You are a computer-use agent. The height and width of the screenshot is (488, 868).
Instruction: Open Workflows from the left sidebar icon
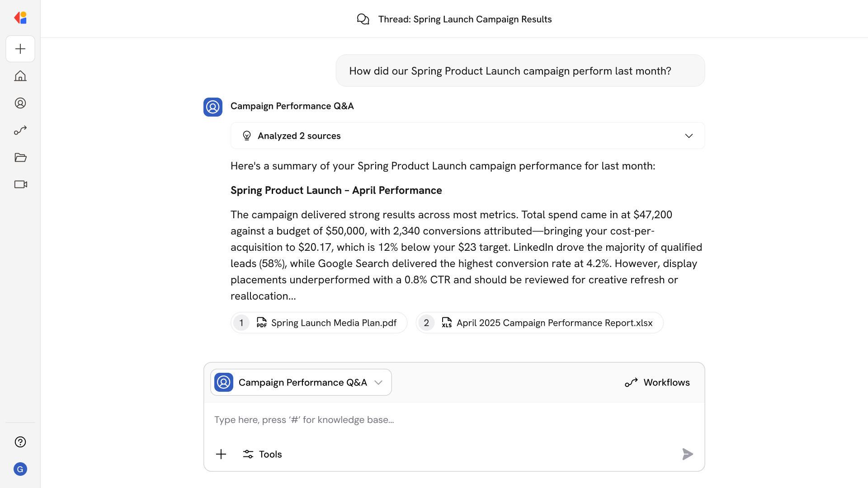[20, 130]
